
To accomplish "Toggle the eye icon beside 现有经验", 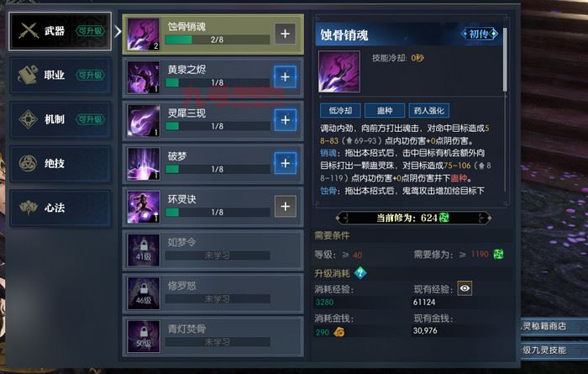I will pyautogui.click(x=465, y=288).
